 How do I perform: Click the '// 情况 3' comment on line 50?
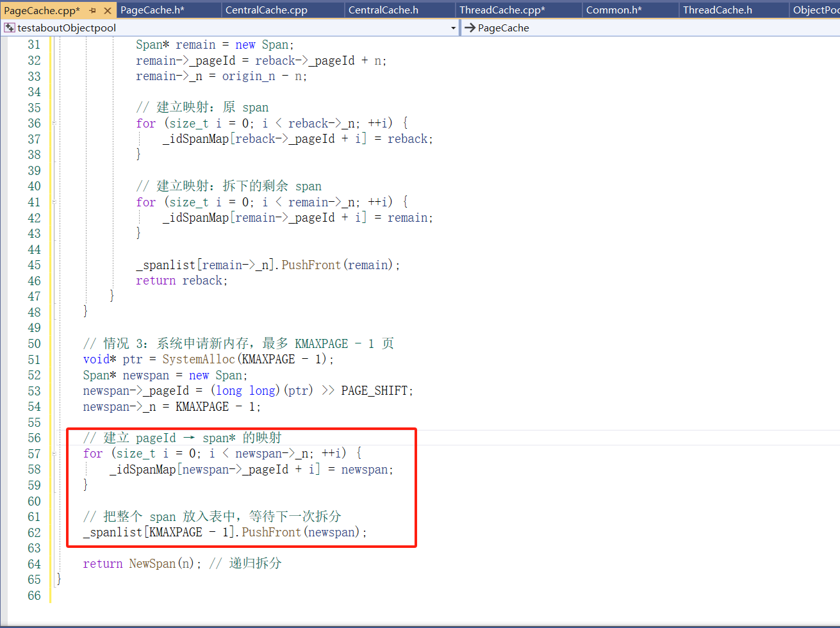click(238, 343)
